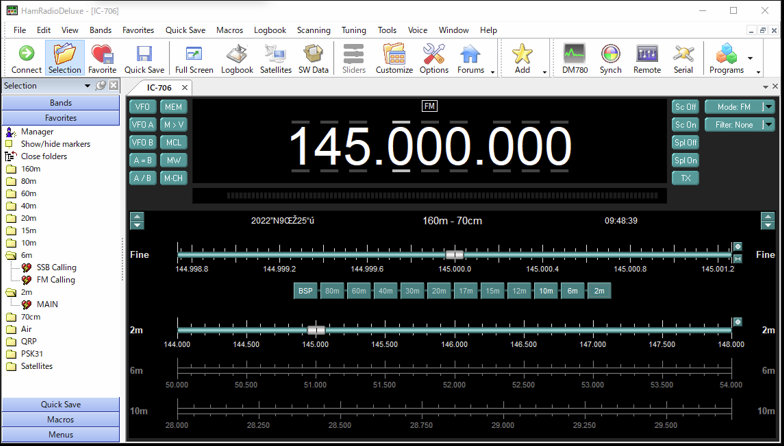784x446 pixels.
Task: Open the Programs dropdown arrow
Action: tap(750, 58)
